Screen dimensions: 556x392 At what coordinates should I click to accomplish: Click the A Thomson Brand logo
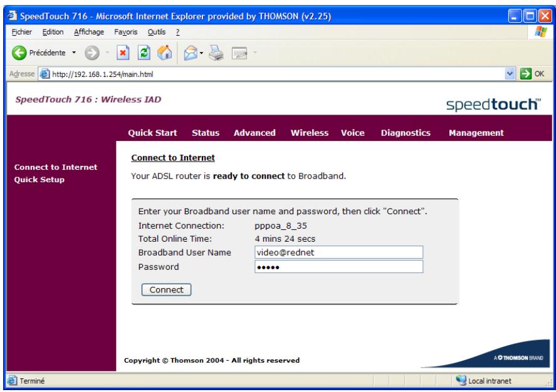(518, 358)
